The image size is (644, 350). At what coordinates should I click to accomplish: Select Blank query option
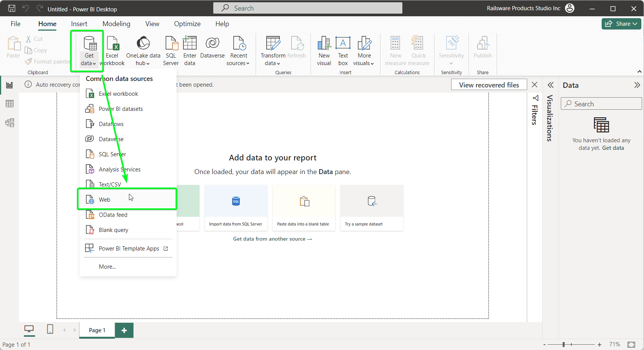click(128, 230)
